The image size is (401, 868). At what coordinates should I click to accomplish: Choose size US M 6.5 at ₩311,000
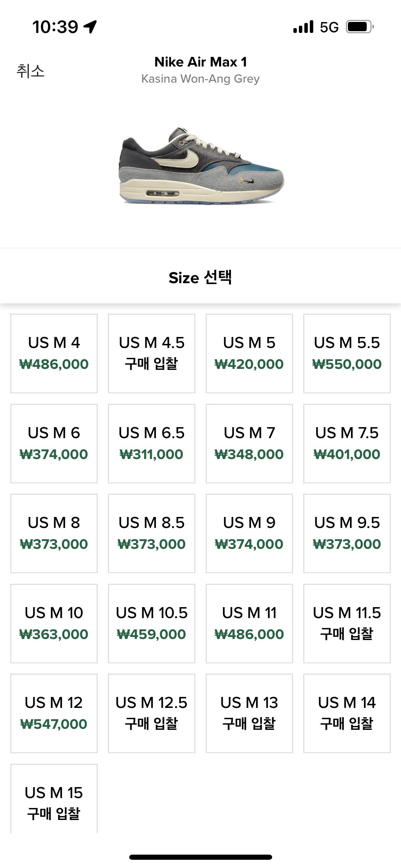(151, 443)
